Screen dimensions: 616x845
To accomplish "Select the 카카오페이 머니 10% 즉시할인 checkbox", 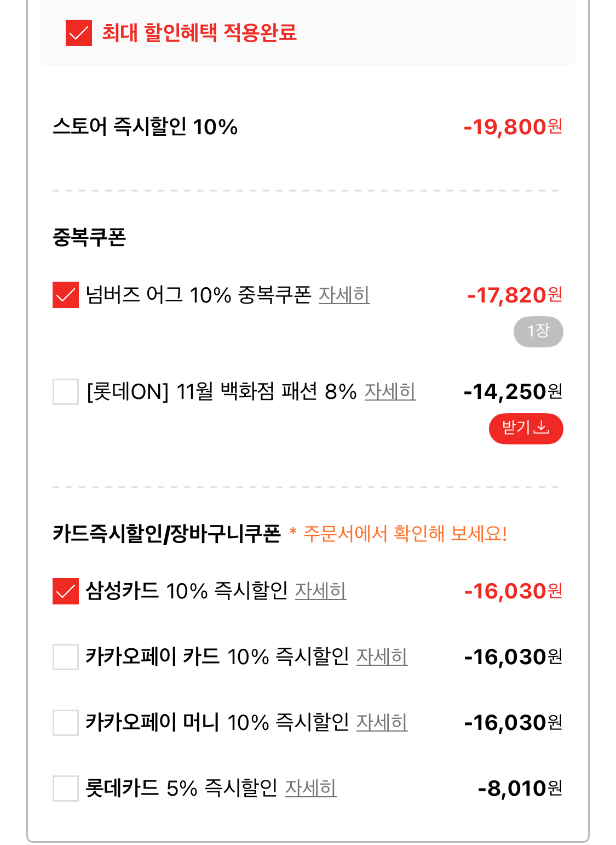I will click(66, 723).
